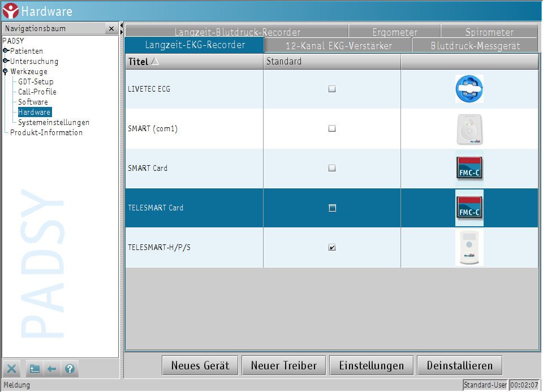The height and width of the screenshot is (392, 543).
Task: Click the TELESMART-H/P/S device icon
Action: (x=469, y=248)
